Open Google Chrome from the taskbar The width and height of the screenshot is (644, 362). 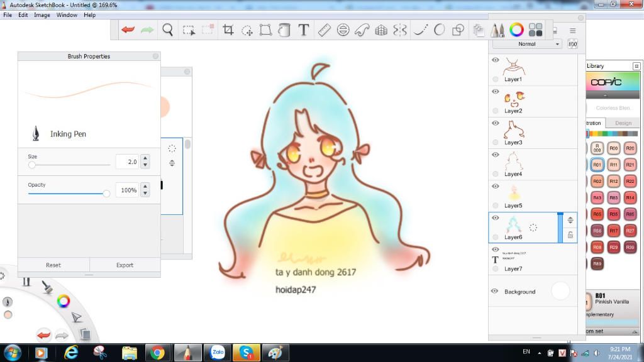coord(157,353)
